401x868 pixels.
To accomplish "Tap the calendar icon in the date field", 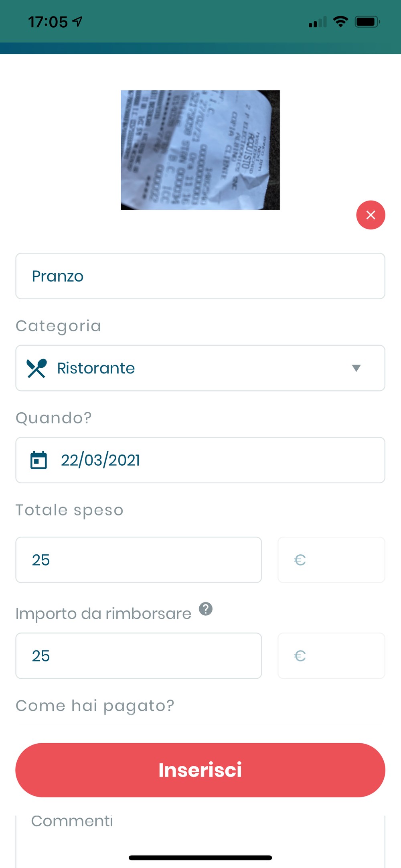I will pyautogui.click(x=38, y=460).
